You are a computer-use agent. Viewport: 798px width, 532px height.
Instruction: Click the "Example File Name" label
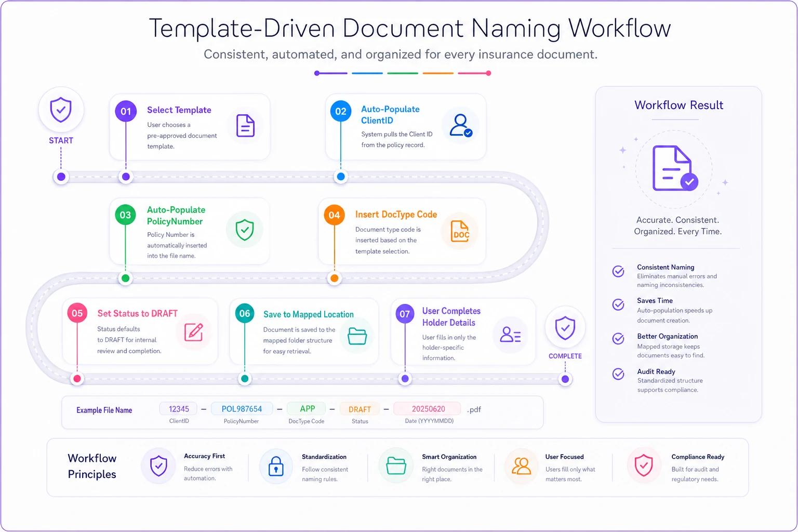(x=104, y=410)
